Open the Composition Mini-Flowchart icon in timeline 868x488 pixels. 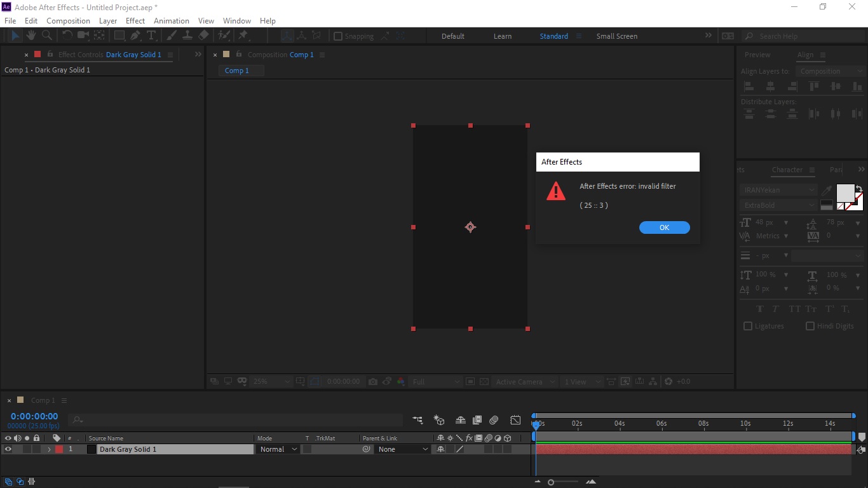pyautogui.click(x=417, y=420)
